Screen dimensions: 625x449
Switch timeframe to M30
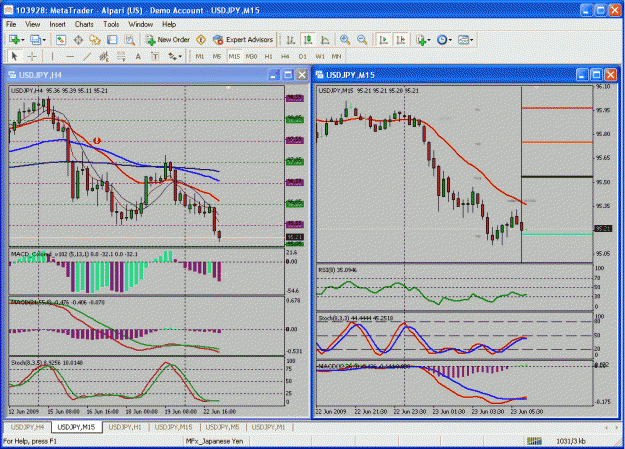click(251, 56)
